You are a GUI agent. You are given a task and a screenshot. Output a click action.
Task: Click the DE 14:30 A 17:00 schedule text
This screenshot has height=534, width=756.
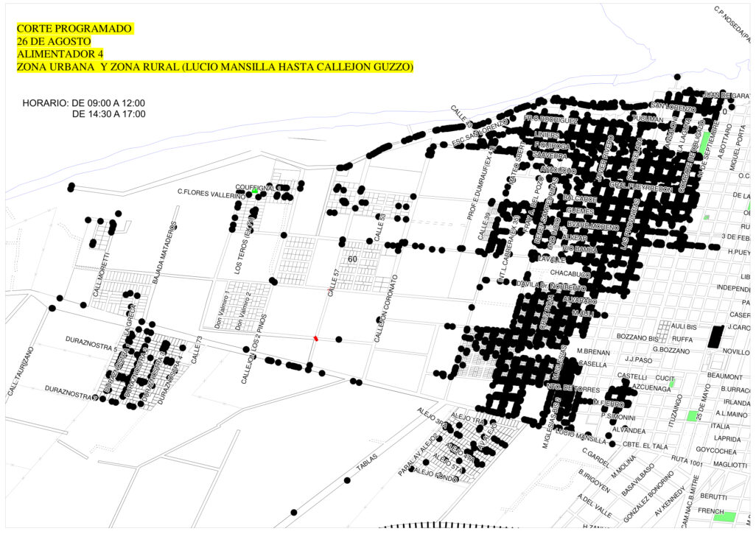point(108,114)
